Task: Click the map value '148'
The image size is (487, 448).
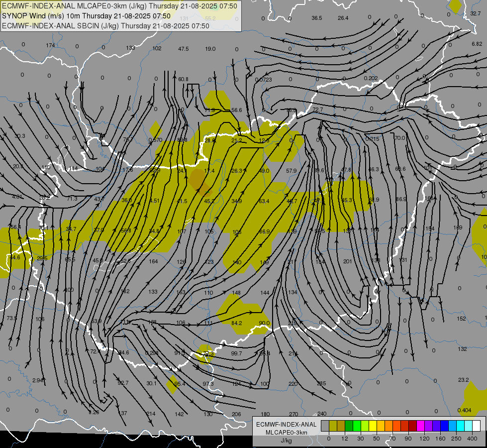Action: (x=236, y=293)
